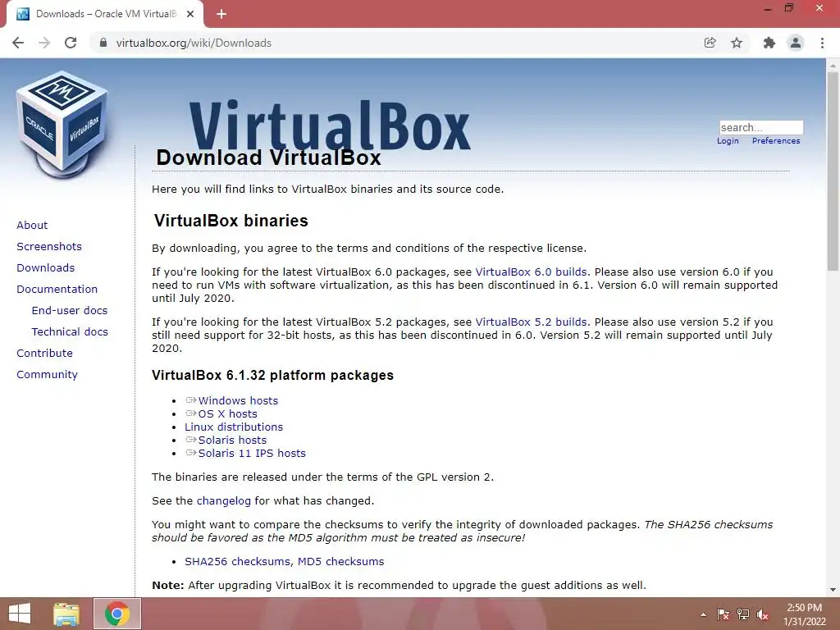Open SHA256 checksums link
The height and width of the screenshot is (630, 840).
tap(237, 561)
